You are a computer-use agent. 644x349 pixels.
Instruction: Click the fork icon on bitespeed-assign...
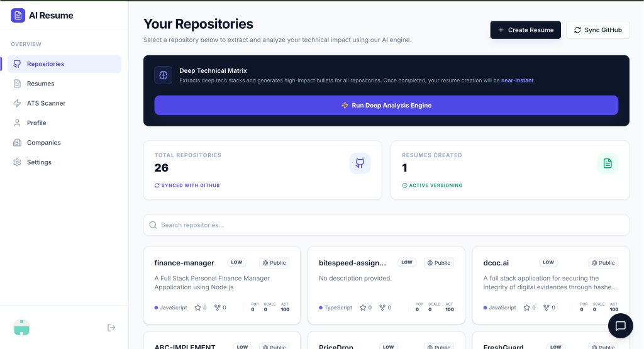pyautogui.click(x=382, y=307)
